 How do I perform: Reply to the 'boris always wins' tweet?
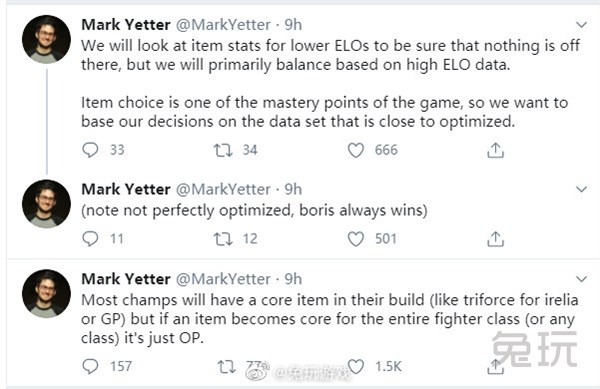tap(90, 239)
